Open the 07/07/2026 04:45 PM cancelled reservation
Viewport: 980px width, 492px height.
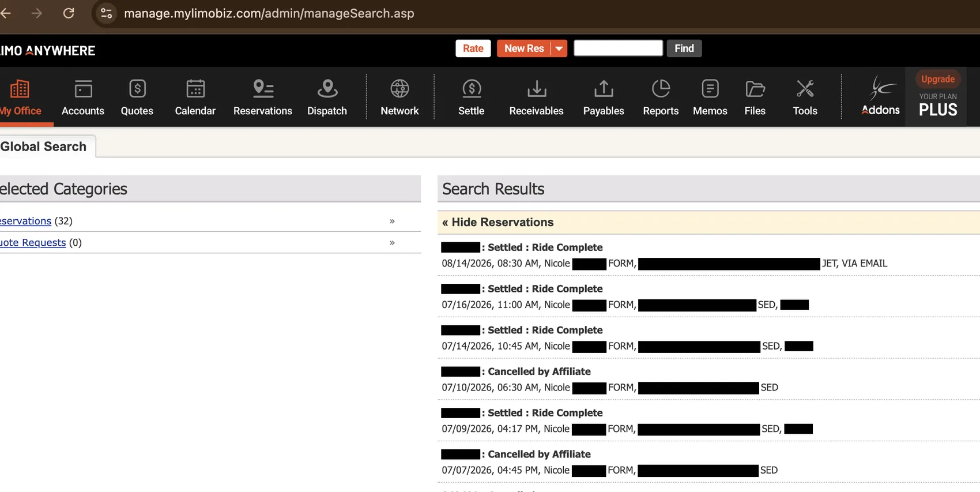point(708,462)
